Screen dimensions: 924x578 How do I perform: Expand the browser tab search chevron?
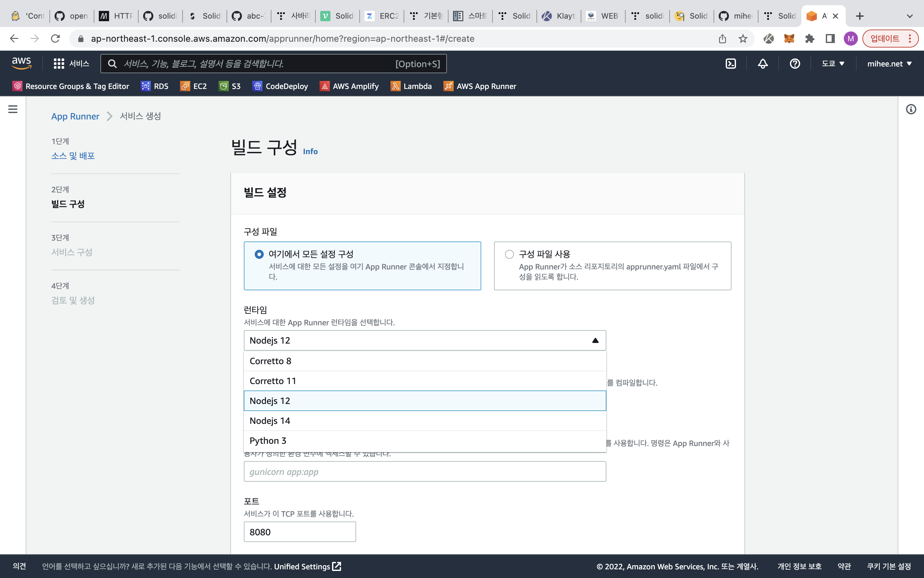[x=910, y=16]
